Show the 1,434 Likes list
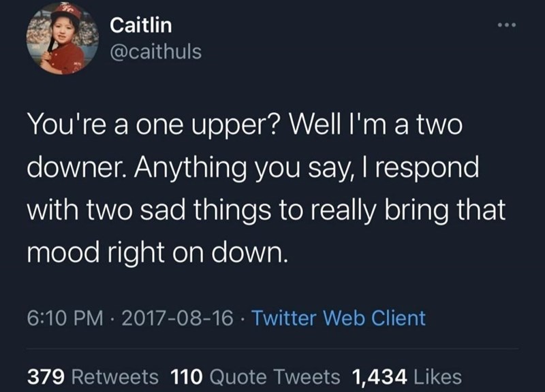This screenshot has width=545, height=392. pos(407,376)
